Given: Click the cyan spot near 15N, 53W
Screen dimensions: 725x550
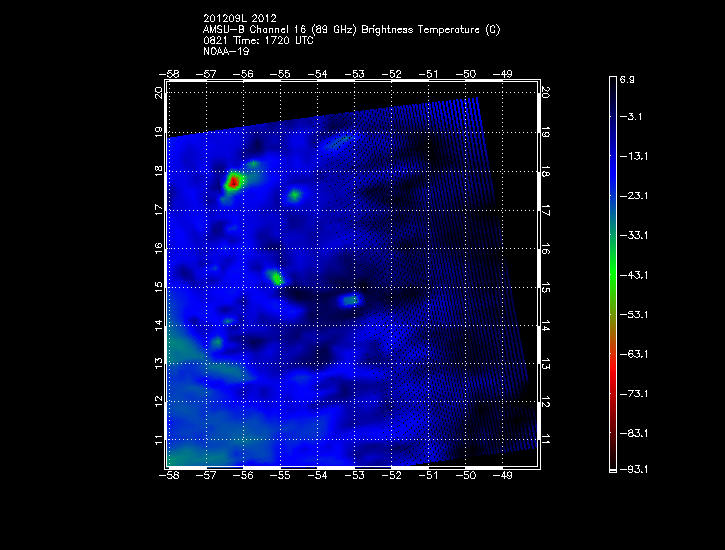Looking at the screenshot, I should 351,300.
